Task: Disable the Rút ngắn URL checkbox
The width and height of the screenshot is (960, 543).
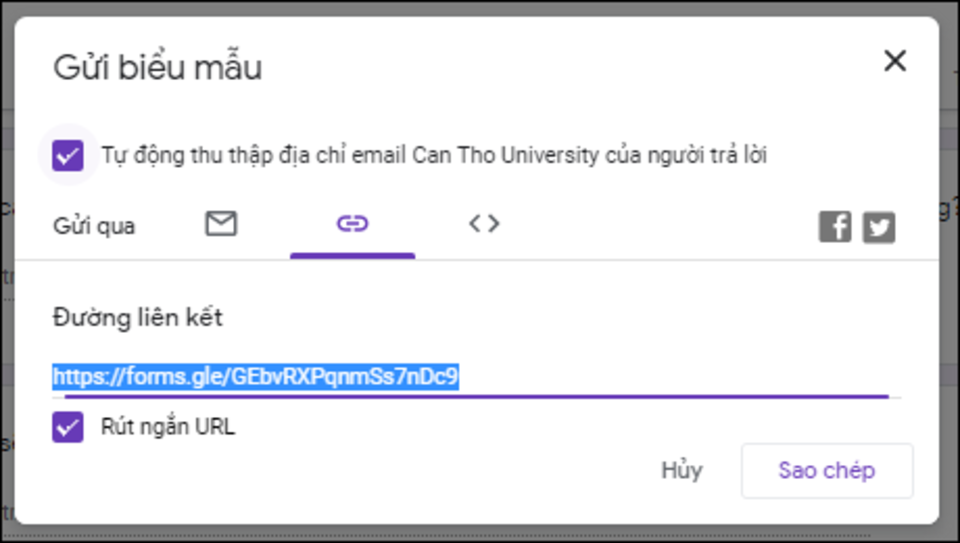Action: pos(68,427)
